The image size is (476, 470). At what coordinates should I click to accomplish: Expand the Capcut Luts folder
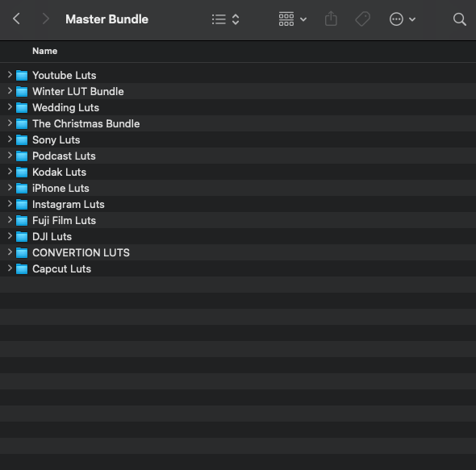(x=10, y=268)
